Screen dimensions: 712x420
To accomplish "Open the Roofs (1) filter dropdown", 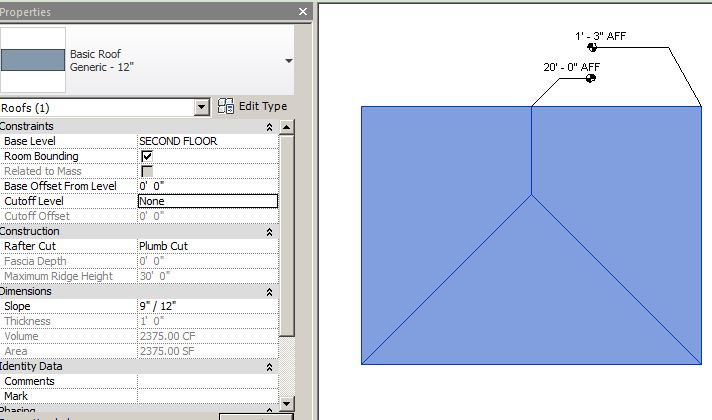I will click(202, 108).
